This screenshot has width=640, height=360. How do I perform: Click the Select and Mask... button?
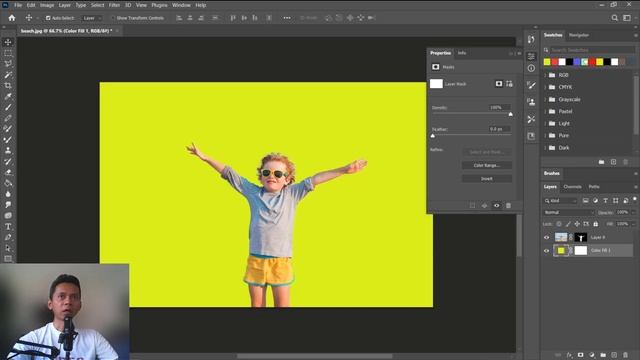click(487, 152)
